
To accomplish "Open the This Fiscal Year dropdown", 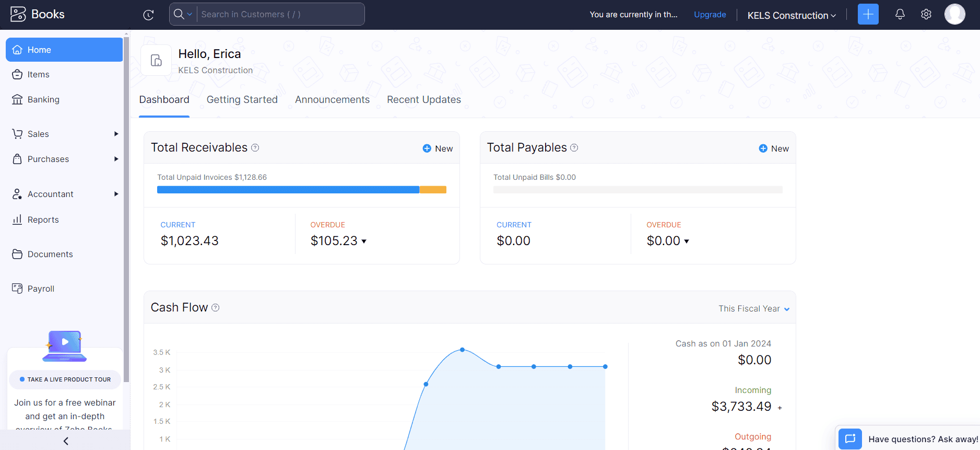I will click(x=754, y=309).
